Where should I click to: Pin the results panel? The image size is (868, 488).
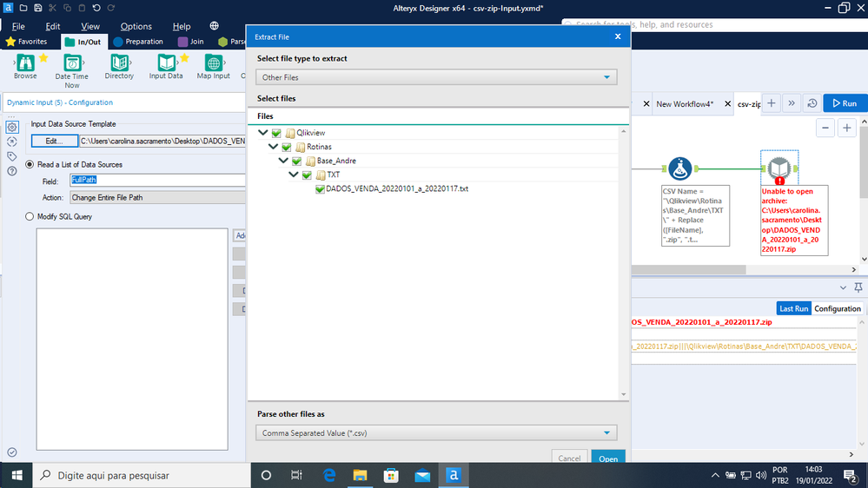click(x=858, y=287)
